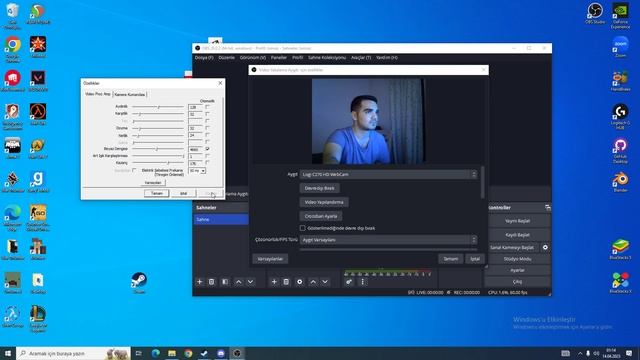Pop out the Kontroller dock icon
The width and height of the screenshot is (640, 360).
point(547,208)
